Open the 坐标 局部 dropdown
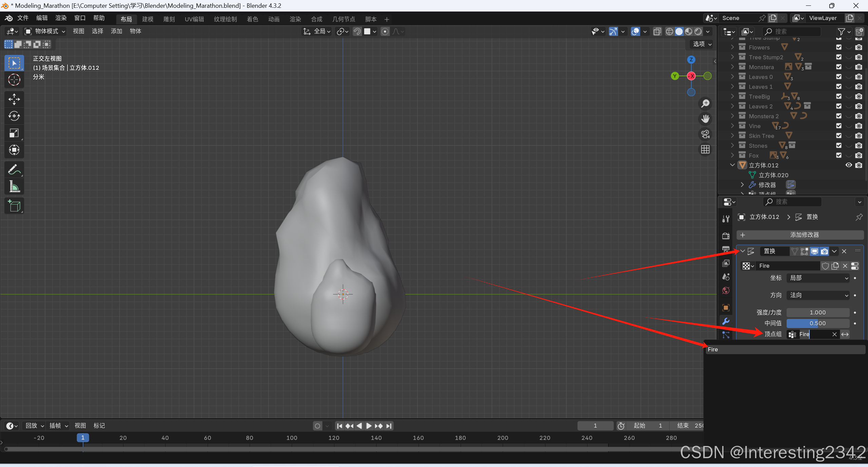 coord(818,278)
